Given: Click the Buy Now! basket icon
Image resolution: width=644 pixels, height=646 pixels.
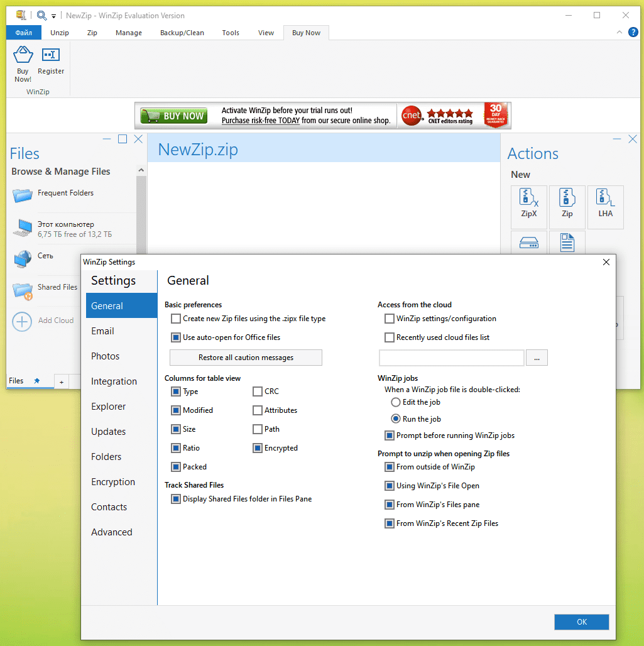Looking at the screenshot, I should 23,55.
